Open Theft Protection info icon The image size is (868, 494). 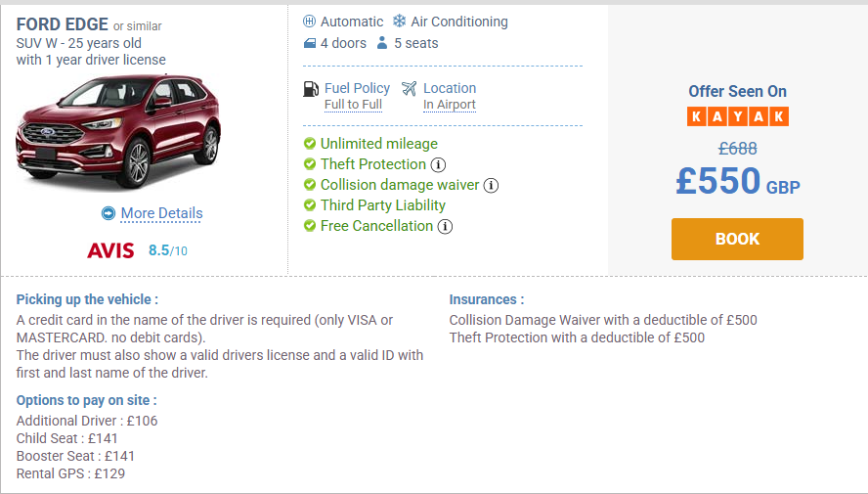click(x=439, y=164)
